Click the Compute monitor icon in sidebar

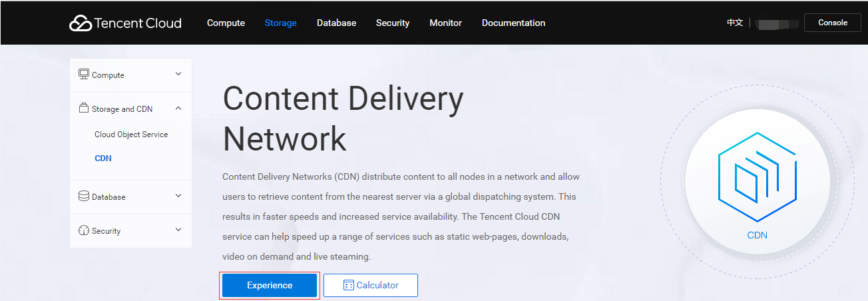point(84,75)
